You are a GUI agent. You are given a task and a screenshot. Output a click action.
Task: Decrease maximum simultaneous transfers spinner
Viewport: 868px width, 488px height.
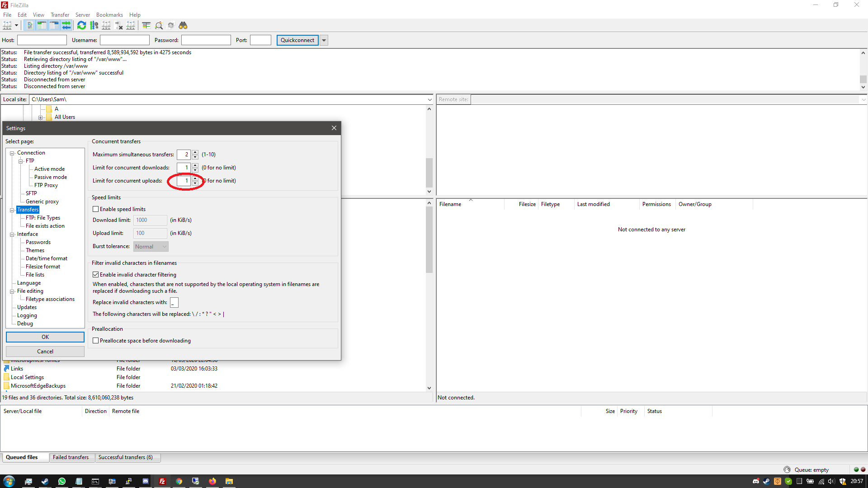click(195, 157)
